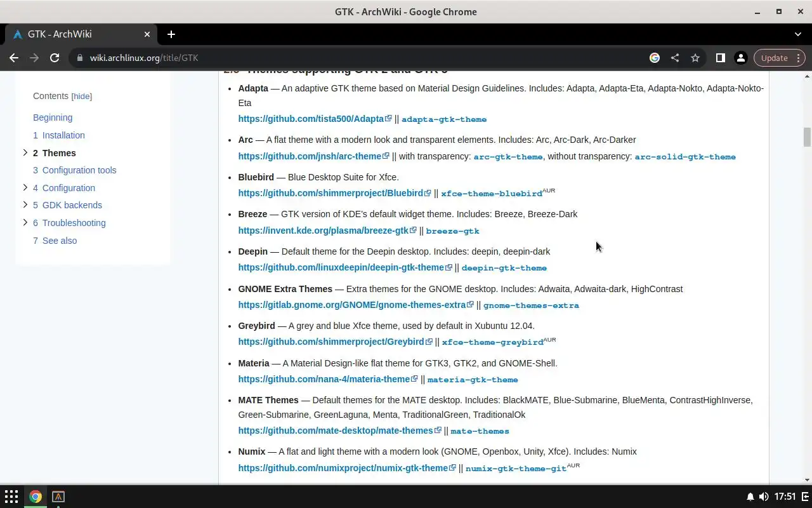The width and height of the screenshot is (812, 508).
Task: Open the gnome-themes-extra GitLab link
Action: (356, 305)
